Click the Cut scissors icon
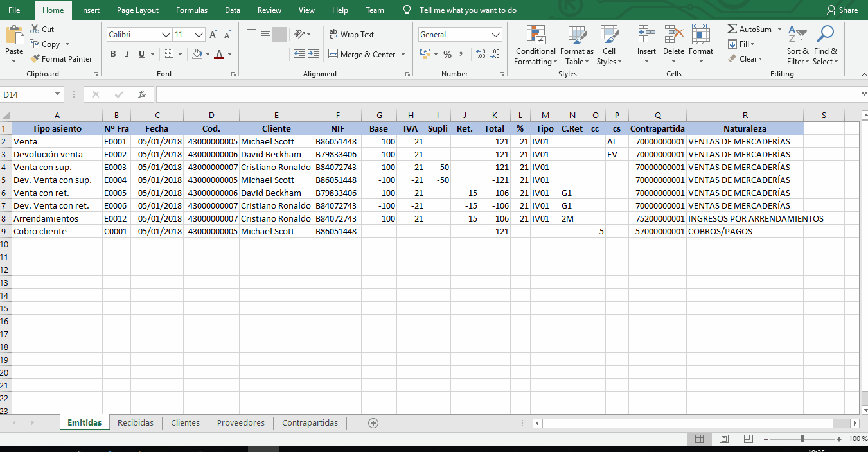This screenshot has height=452, width=868. pos(35,30)
